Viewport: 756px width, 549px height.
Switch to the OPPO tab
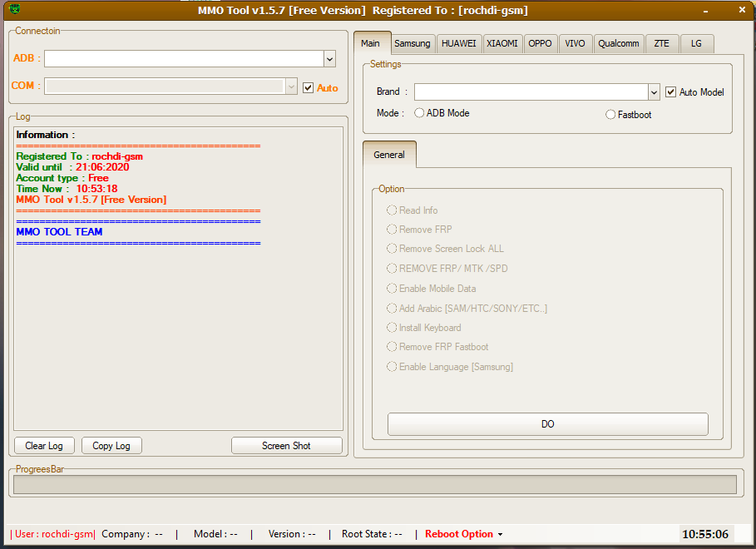pos(540,43)
